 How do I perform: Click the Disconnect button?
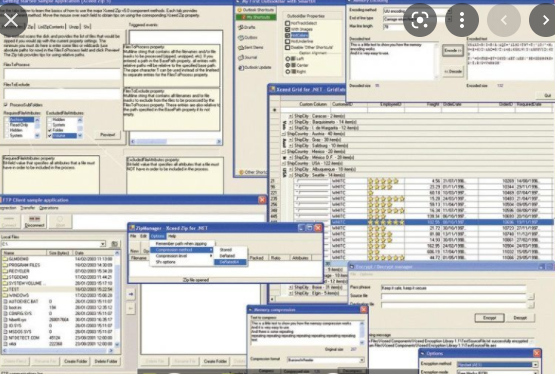tap(34, 222)
